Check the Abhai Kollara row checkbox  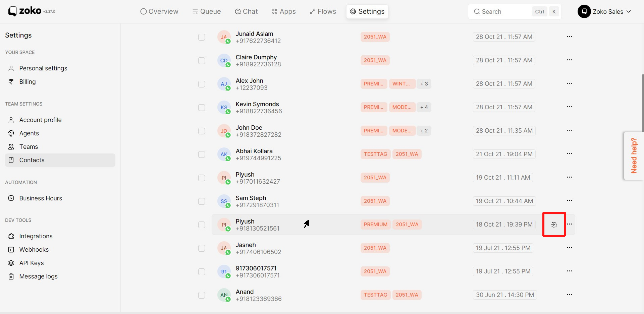tap(201, 154)
